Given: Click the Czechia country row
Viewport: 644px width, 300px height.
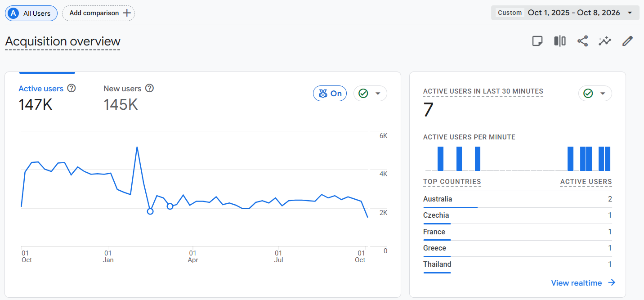Looking at the screenshot, I should [518, 215].
